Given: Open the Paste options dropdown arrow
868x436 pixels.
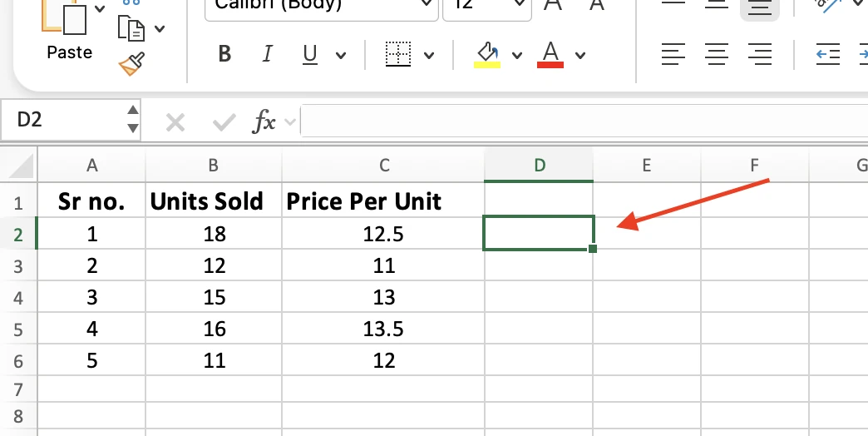Looking at the screenshot, I should [101, 8].
